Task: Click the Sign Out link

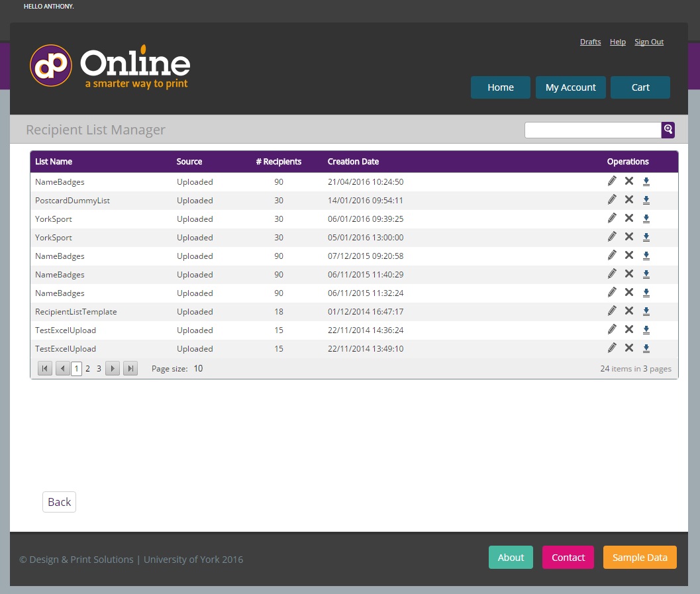Action: tap(649, 42)
